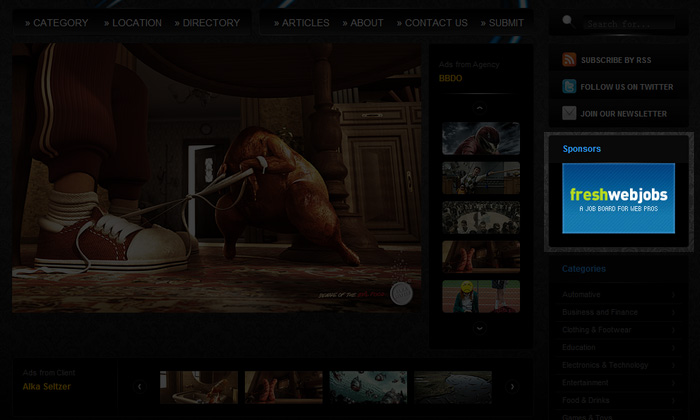Viewport: 700px width, 420px height.
Task: Click the chevron beside Automotive
Action: point(674,295)
